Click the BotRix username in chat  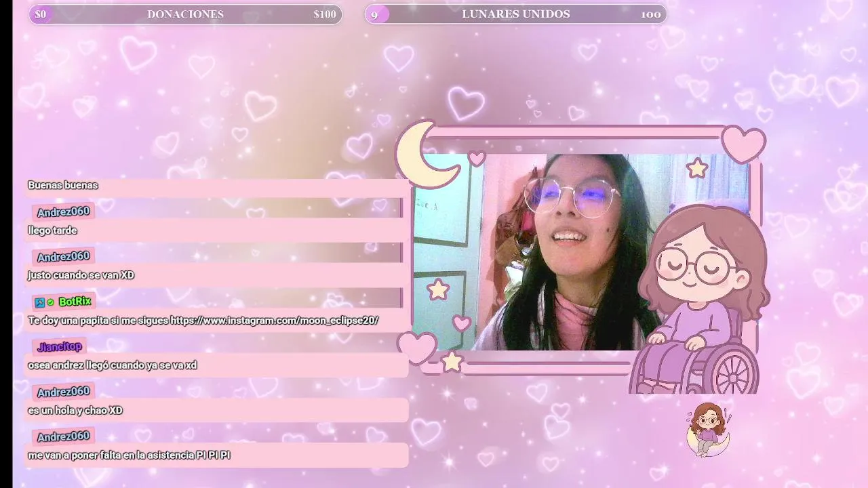pyautogui.click(x=75, y=302)
